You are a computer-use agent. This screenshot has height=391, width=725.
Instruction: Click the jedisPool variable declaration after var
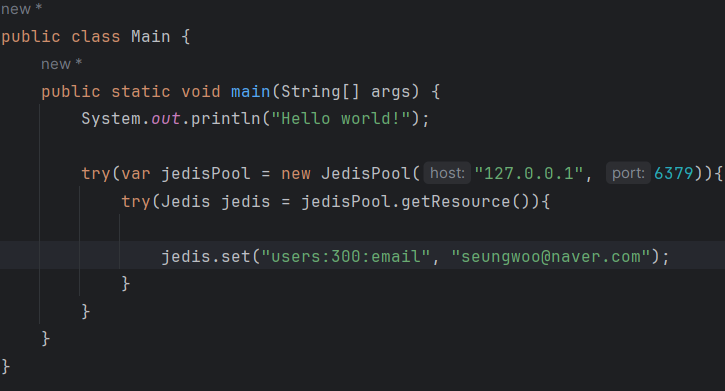(x=206, y=174)
